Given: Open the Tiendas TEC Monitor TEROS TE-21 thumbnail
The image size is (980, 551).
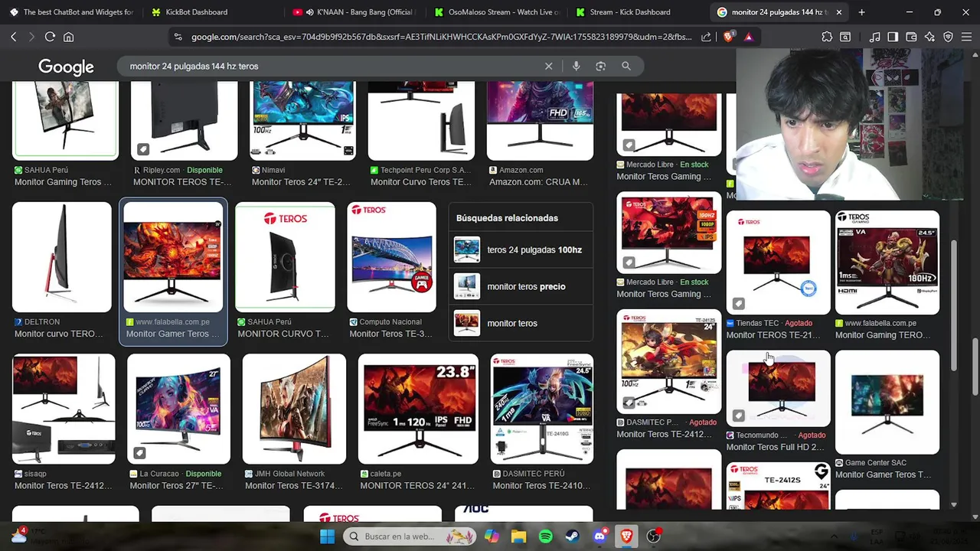Looking at the screenshot, I should [x=778, y=262].
